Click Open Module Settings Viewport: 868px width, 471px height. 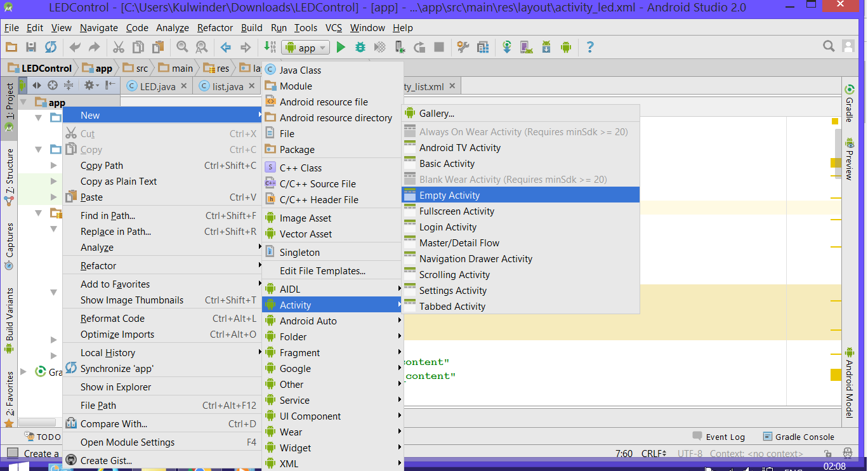pos(162,442)
